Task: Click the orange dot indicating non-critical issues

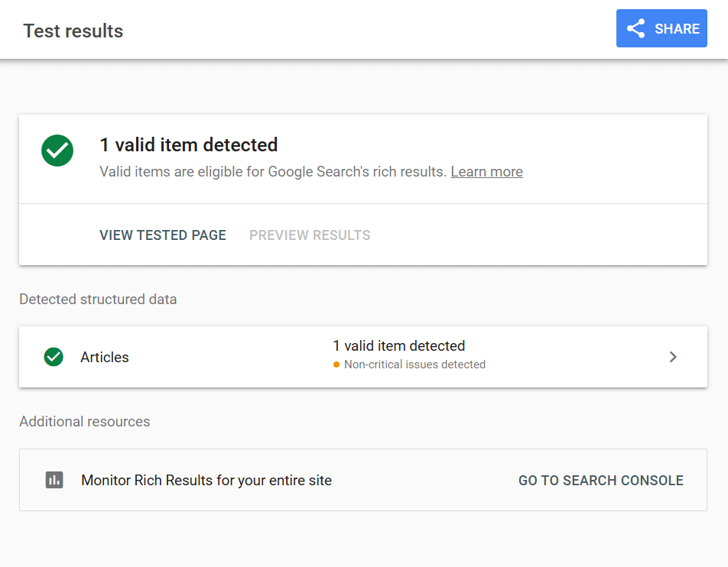Action: [336, 364]
